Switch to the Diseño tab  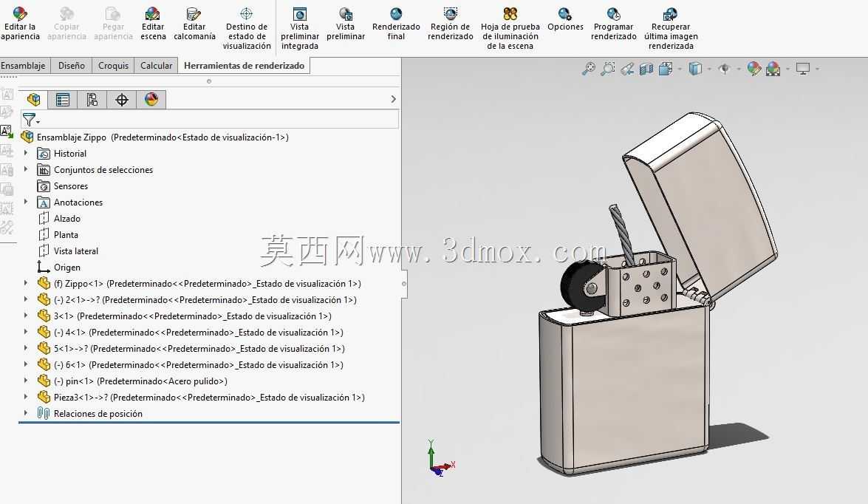pyautogui.click(x=72, y=65)
